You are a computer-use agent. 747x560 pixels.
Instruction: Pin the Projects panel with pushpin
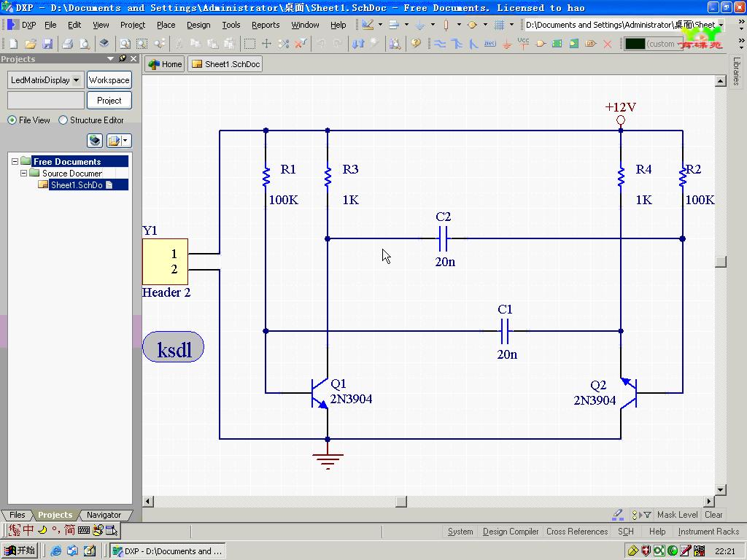[123, 58]
